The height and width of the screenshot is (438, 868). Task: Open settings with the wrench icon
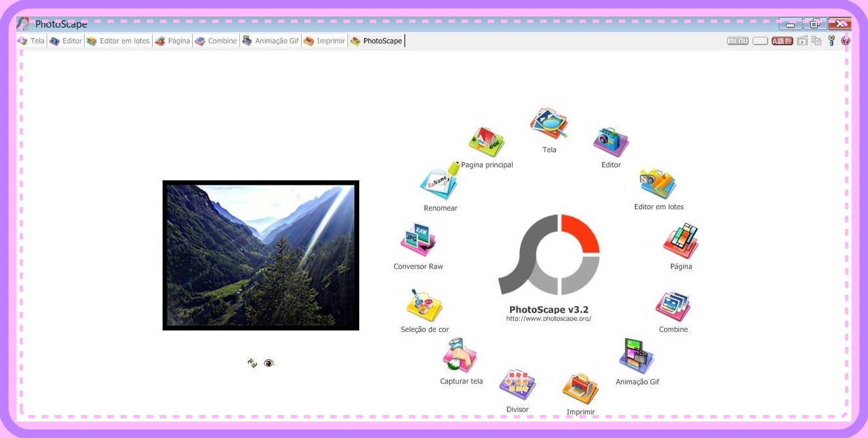(x=832, y=41)
